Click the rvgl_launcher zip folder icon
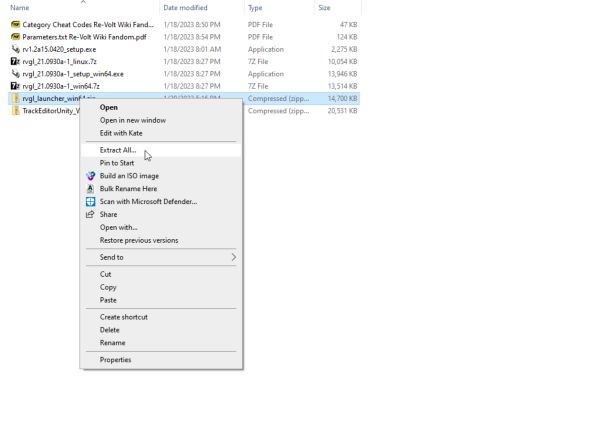This screenshot has height=428, width=600. click(x=15, y=98)
